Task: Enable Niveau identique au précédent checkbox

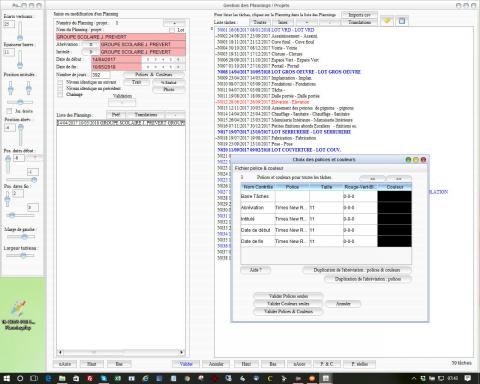Action: click(60, 88)
